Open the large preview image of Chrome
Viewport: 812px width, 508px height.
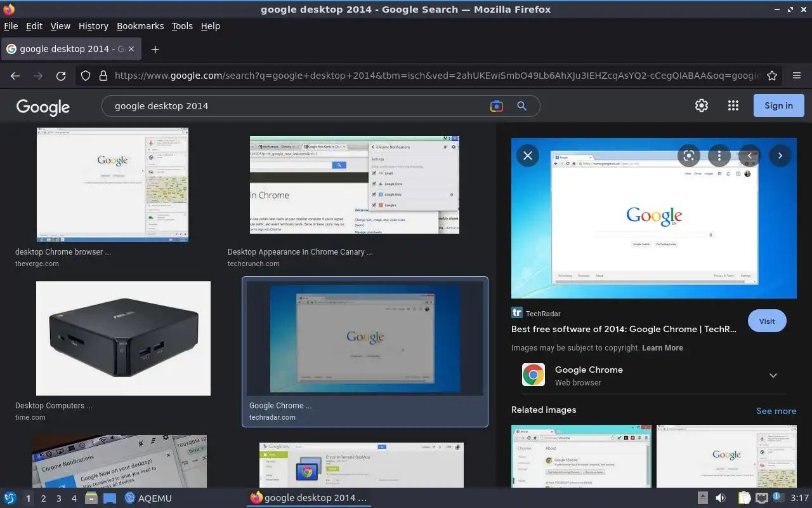coord(654,218)
